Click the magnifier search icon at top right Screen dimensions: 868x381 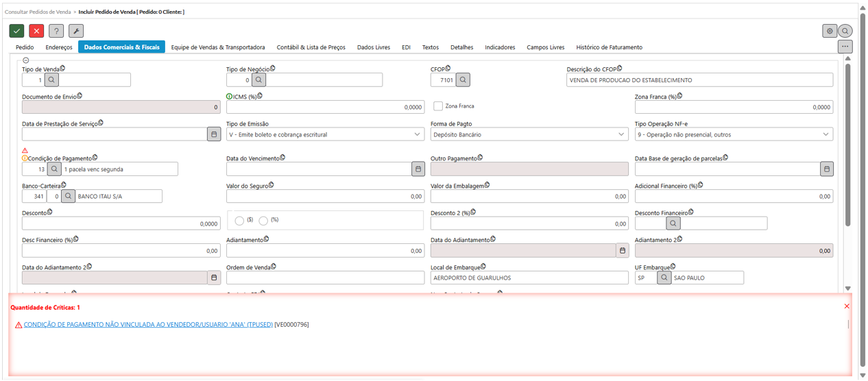pyautogui.click(x=845, y=31)
